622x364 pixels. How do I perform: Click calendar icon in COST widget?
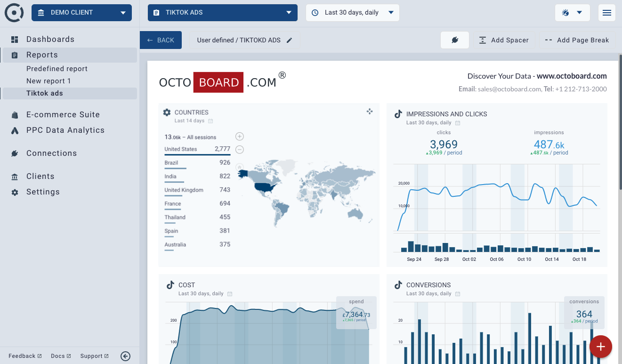pos(230,294)
